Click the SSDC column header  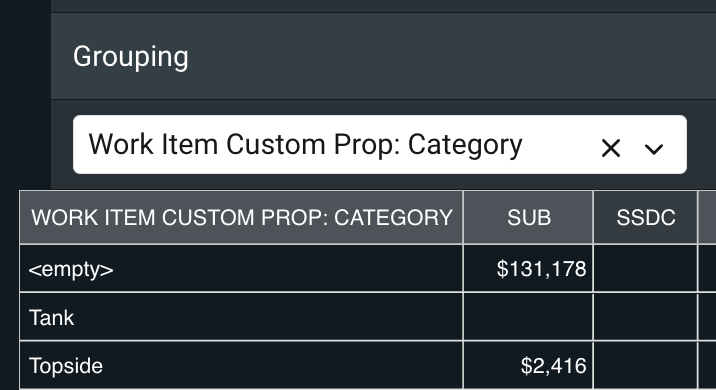(645, 217)
